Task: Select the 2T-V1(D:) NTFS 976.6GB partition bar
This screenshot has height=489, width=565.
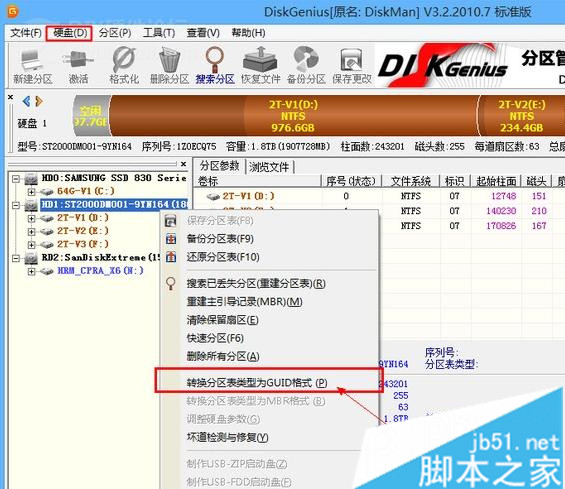Action: [293, 116]
